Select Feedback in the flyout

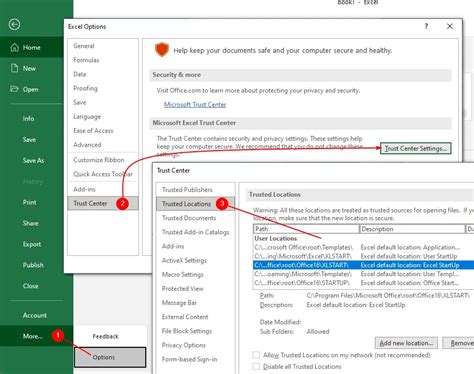tap(105, 336)
